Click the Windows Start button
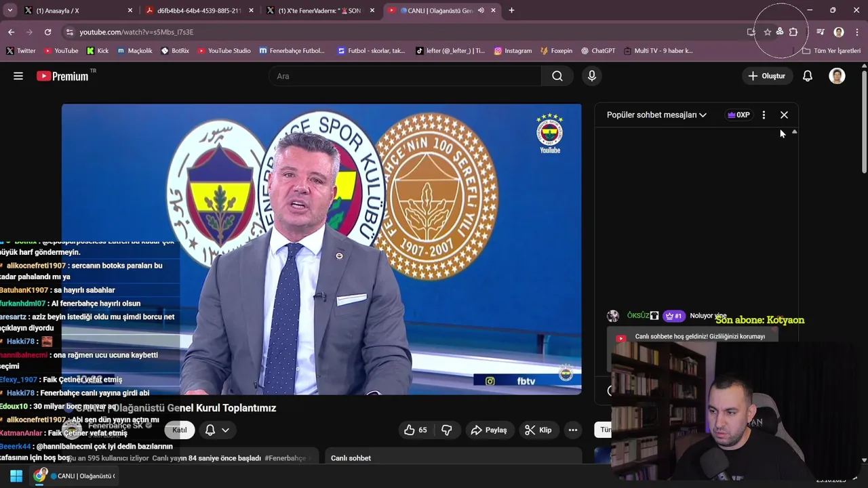868x488 pixels. [x=16, y=476]
